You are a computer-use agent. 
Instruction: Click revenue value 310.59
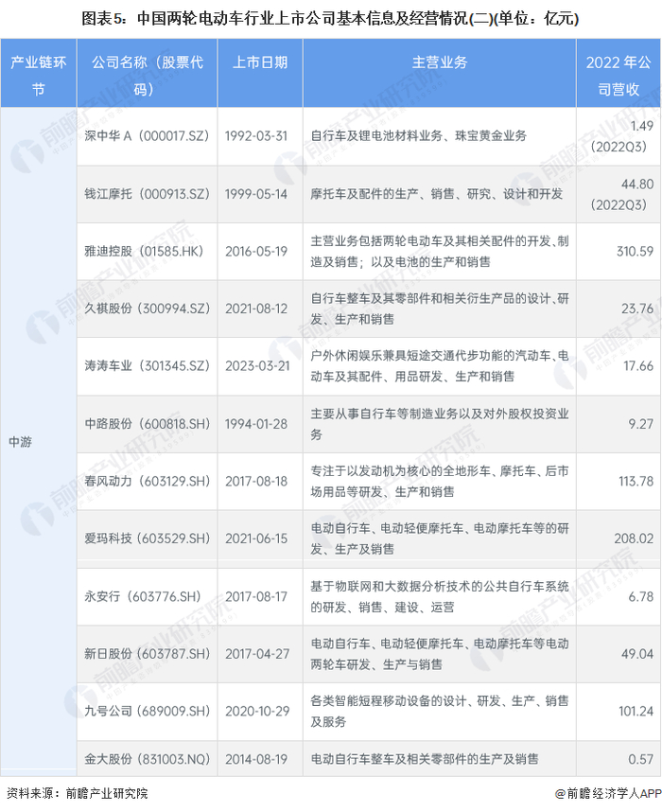[x=636, y=252]
